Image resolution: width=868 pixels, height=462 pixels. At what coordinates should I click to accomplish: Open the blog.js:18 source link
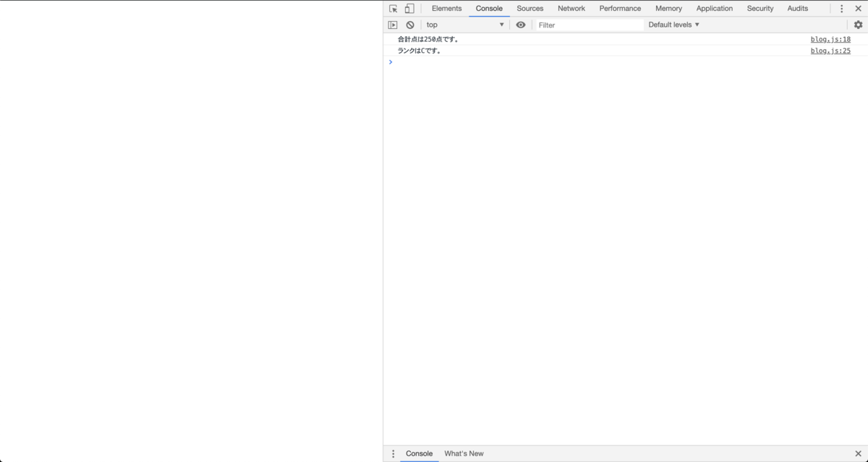[830, 39]
